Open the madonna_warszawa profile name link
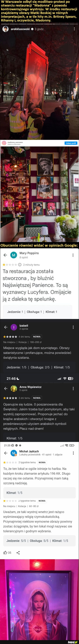 [x=15, y=142]
